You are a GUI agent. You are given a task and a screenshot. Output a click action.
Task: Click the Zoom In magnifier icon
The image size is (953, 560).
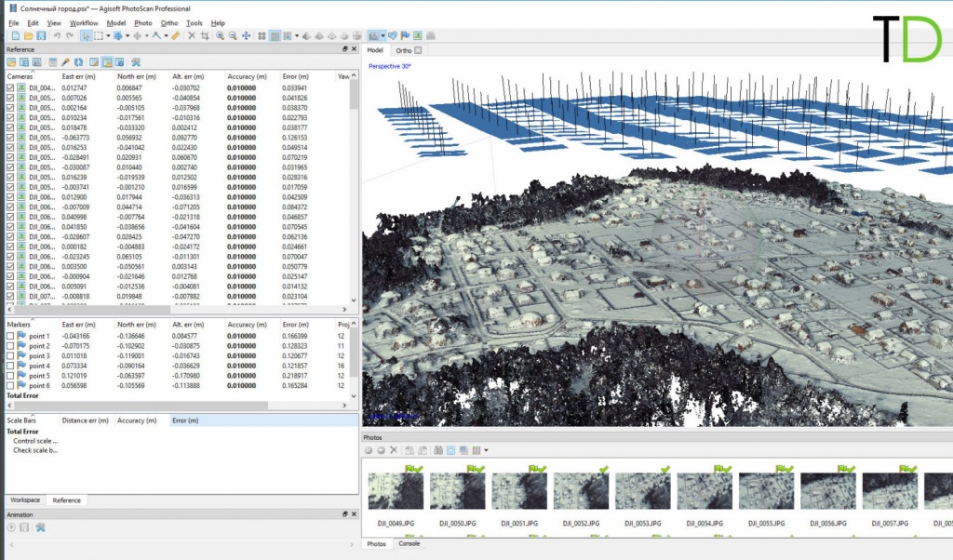(221, 35)
